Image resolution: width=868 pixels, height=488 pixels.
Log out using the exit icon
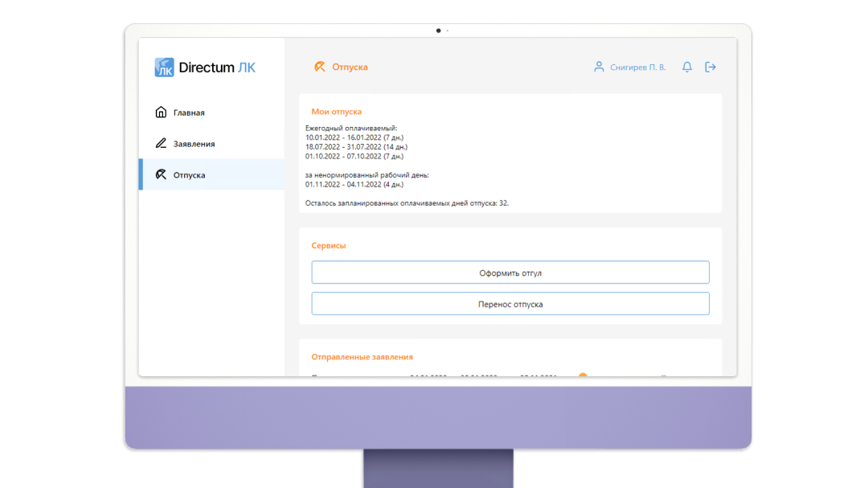(710, 68)
